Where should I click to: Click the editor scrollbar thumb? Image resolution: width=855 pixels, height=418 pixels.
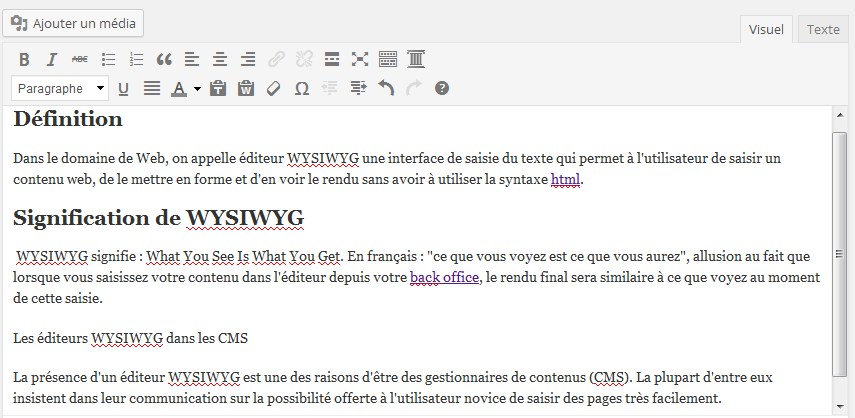click(x=840, y=254)
